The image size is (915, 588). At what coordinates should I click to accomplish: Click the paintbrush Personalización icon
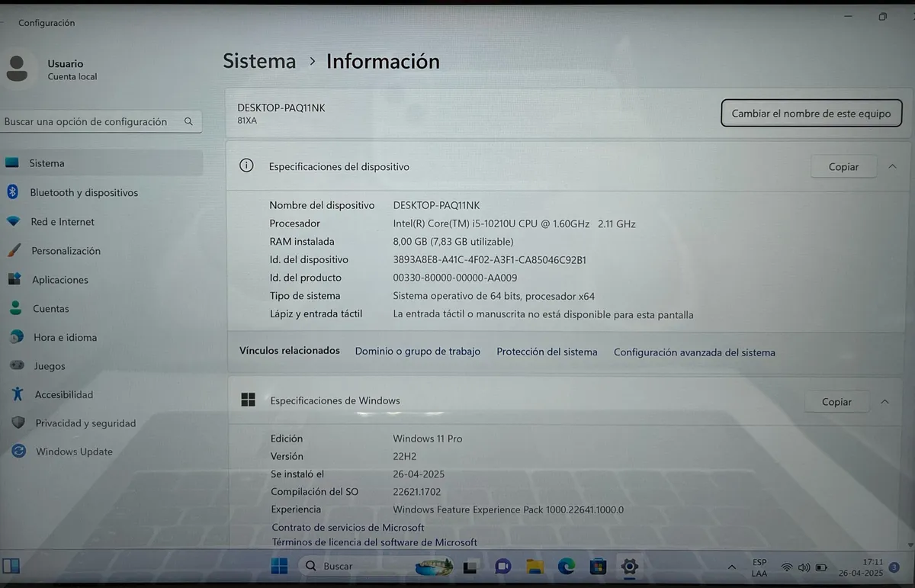point(14,251)
